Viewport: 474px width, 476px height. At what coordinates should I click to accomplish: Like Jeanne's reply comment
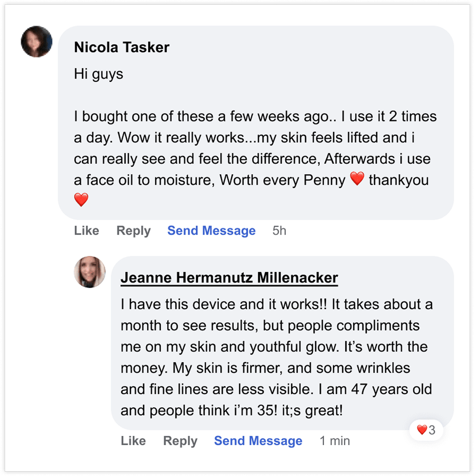coord(133,441)
